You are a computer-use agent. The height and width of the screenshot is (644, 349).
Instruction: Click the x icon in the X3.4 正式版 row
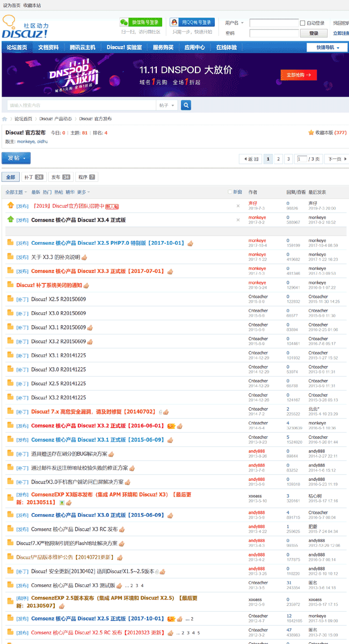[238, 219]
